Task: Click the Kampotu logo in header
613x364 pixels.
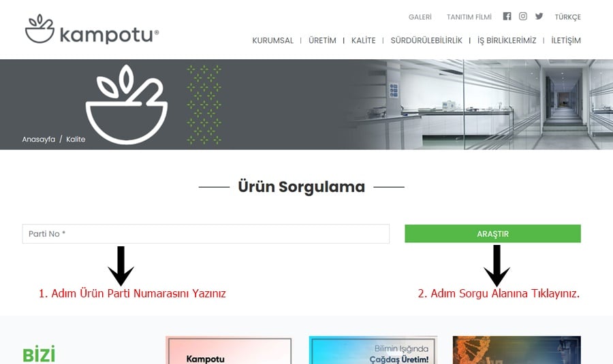Action: click(92, 29)
